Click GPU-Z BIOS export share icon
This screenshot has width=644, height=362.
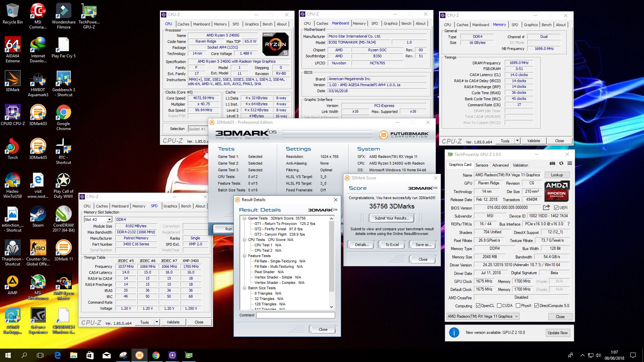(x=547, y=207)
